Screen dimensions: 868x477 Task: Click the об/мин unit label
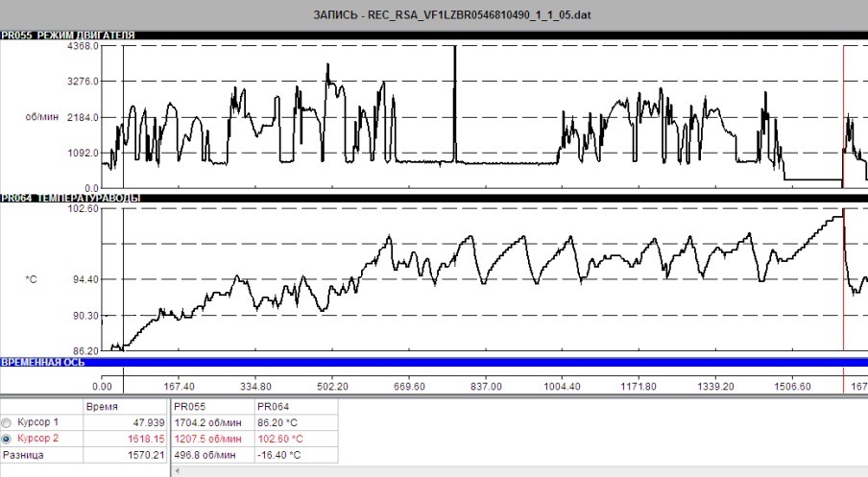41,117
